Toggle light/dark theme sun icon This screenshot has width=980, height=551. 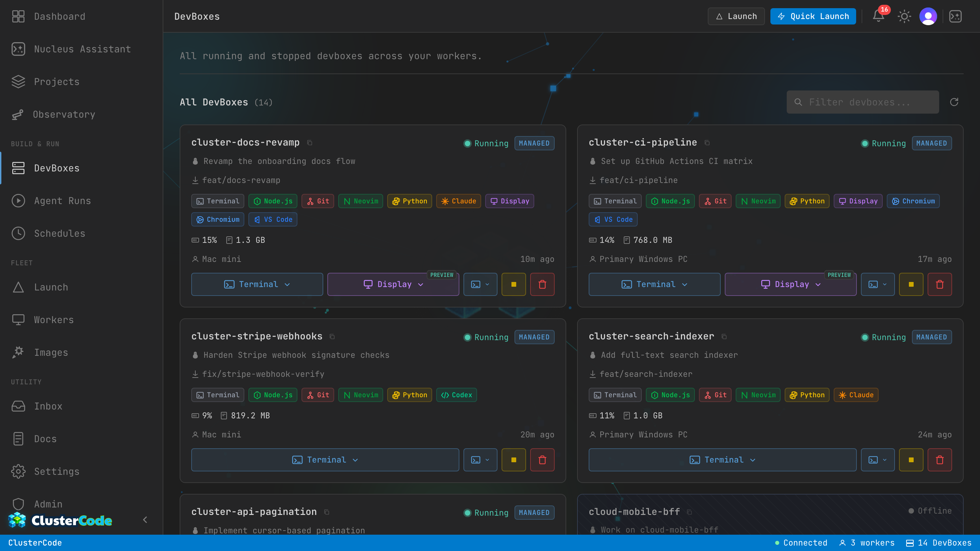coord(904,16)
